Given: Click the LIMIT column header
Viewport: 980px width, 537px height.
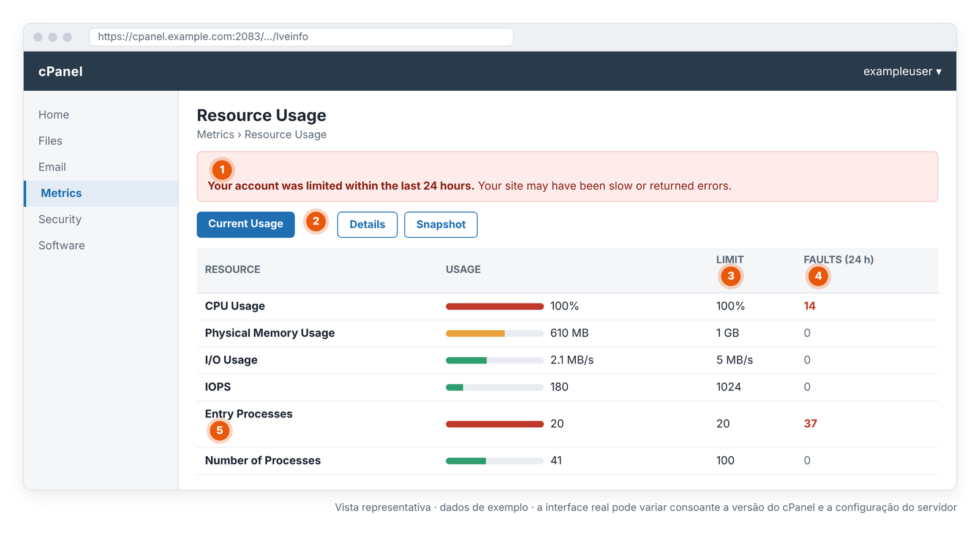Looking at the screenshot, I should point(730,259).
